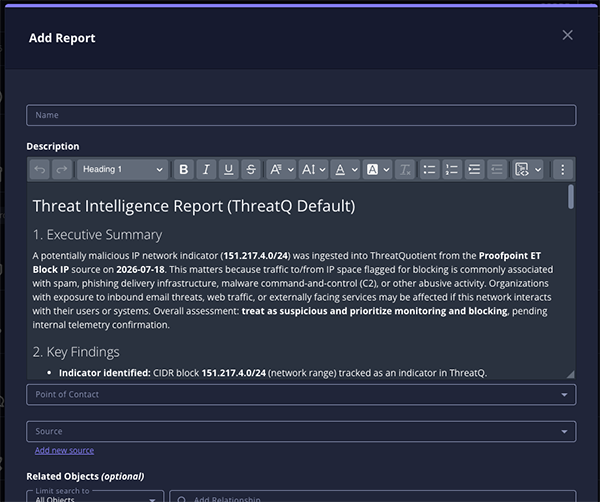Click the bold 'Proofpoint ET' text
The width and height of the screenshot is (600, 502).
pyautogui.click(x=510, y=256)
